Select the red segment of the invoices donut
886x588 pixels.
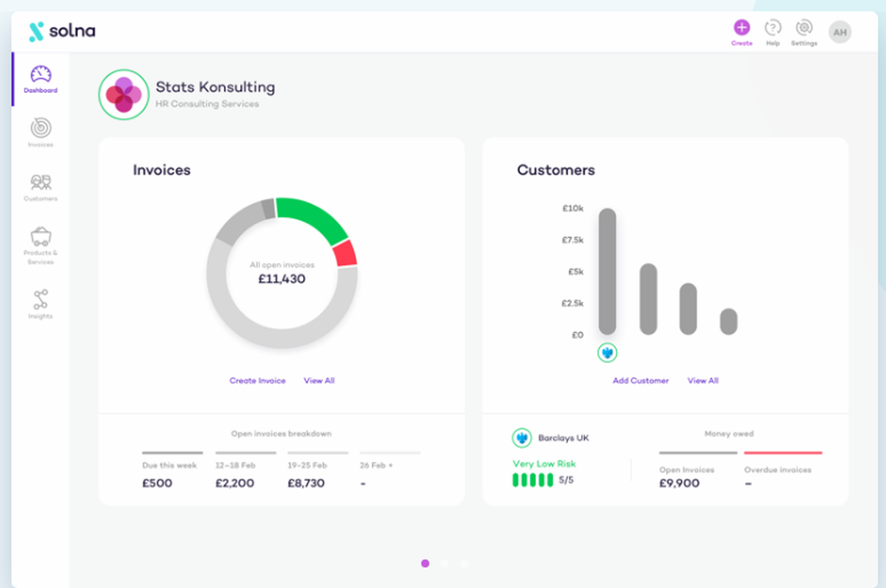coord(345,253)
